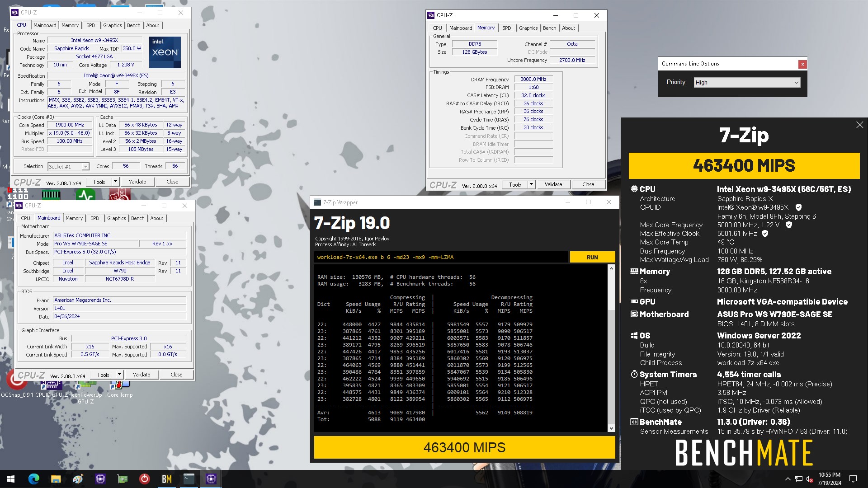
Task: Click Close button in CPU-Z Mainboard window
Action: click(176, 375)
